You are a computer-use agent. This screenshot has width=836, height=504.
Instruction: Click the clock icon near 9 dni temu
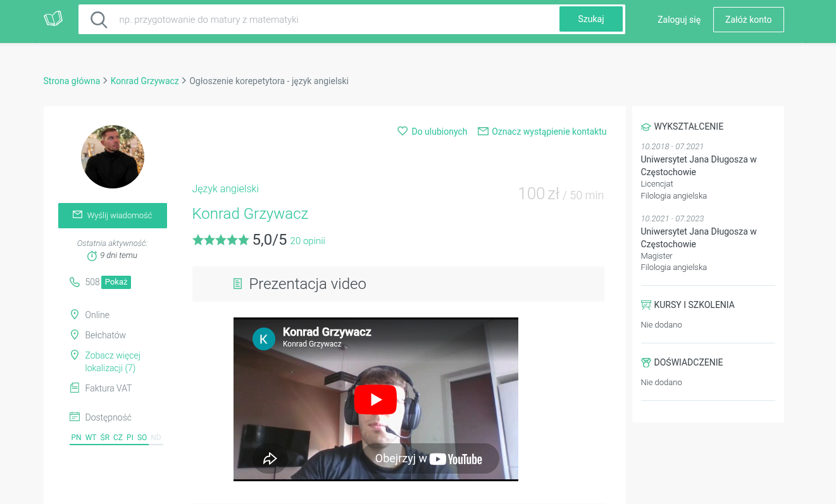click(92, 255)
